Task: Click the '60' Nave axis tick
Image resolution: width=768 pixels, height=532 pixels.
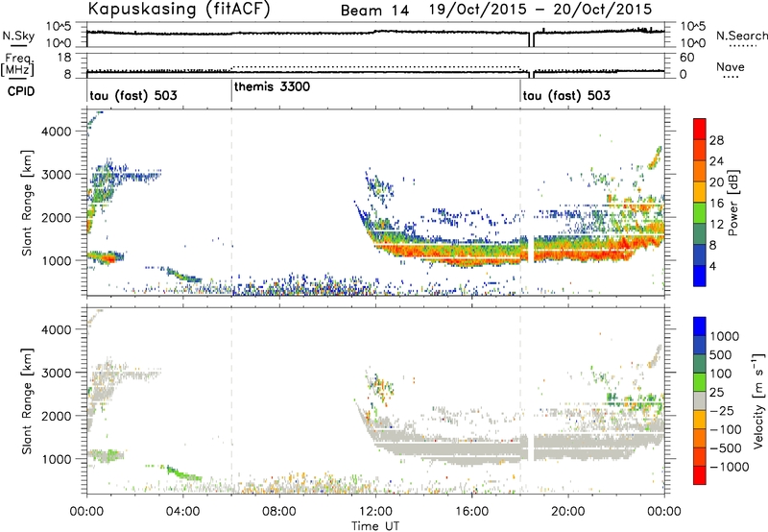Action: pos(686,58)
